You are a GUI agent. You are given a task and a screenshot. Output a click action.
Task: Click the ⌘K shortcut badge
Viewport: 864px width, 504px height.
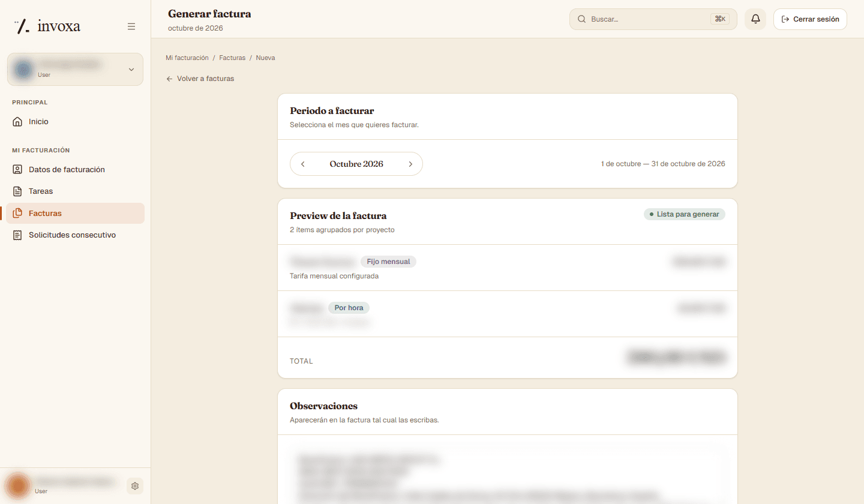coord(719,19)
